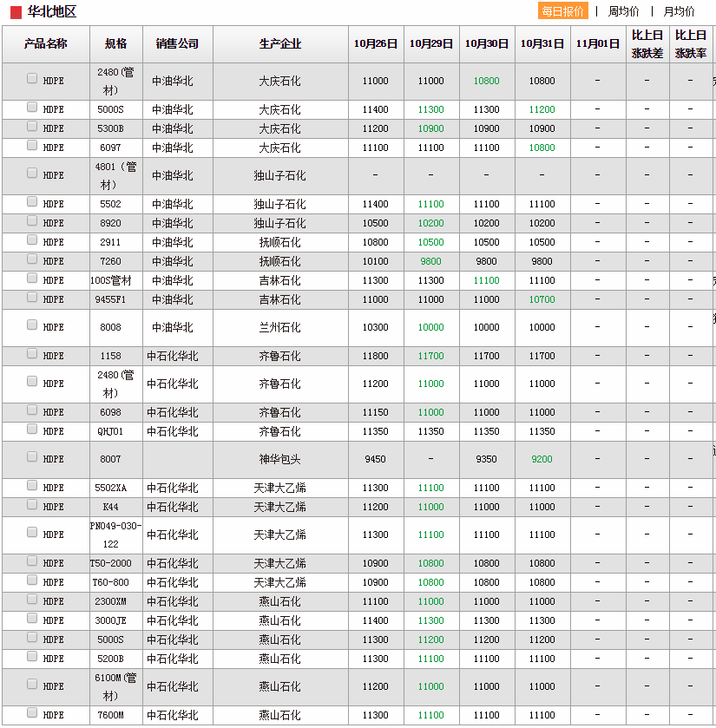Tick checkbox for 5502 独山子石化 row
Viewport: 716px width, 728px height.
tap(32, 201)
